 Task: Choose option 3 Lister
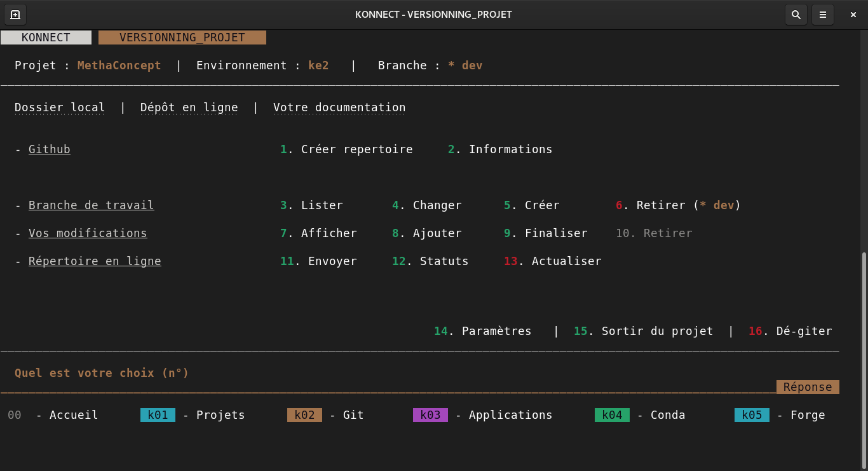click(311, 205)
